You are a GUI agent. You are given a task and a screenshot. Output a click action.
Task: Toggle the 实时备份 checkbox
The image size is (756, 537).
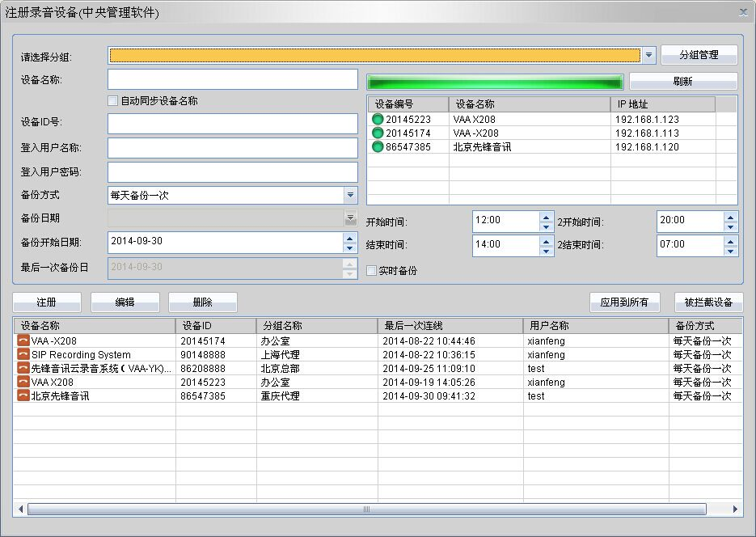tap(372, 271)
